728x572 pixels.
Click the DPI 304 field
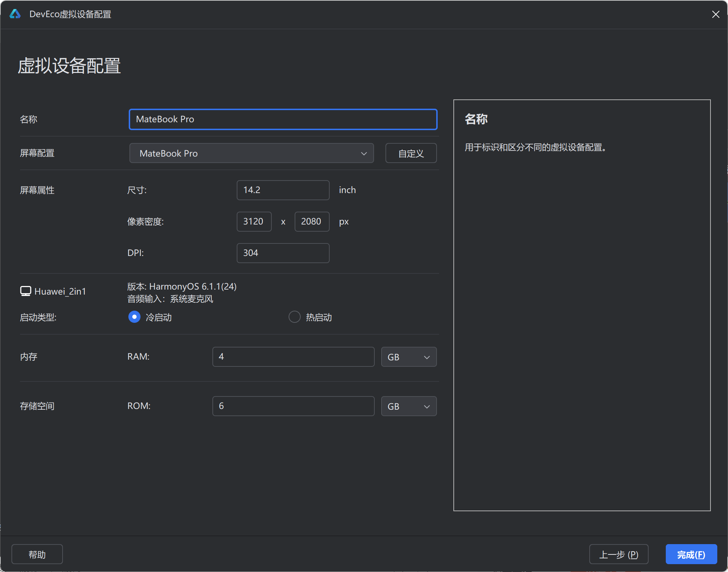tap(283, 253)
